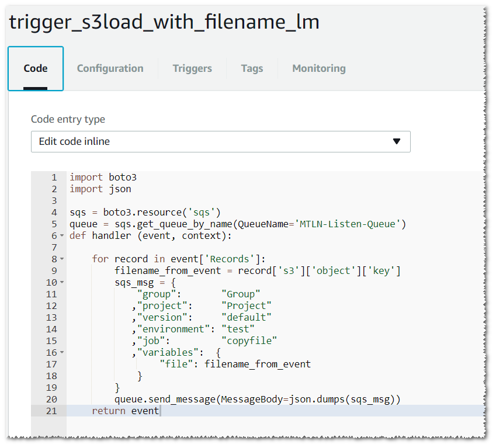The width and height of the screenshot is (496, 448).
Task: Open the Code entry type dropdown
Action: [x=220, y=141]
